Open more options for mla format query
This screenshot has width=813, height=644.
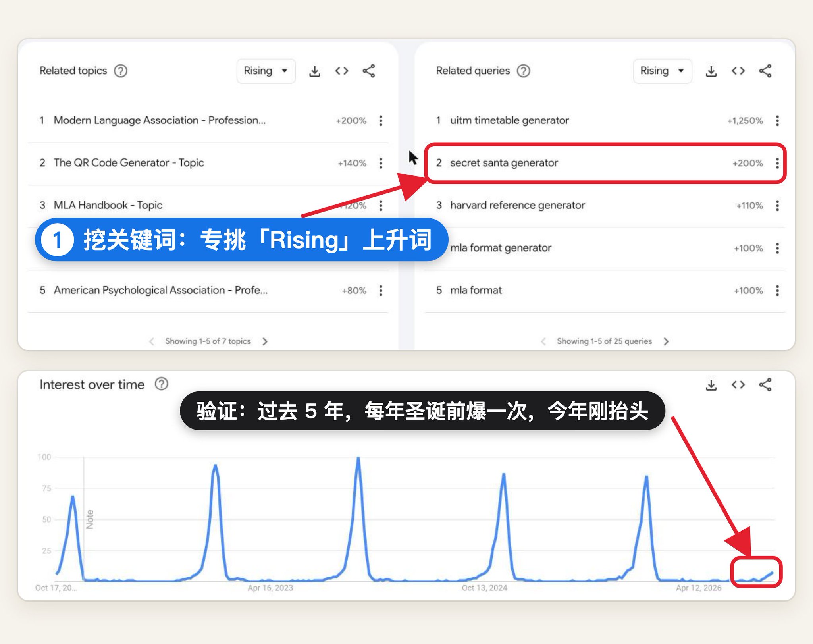(777, 291)
